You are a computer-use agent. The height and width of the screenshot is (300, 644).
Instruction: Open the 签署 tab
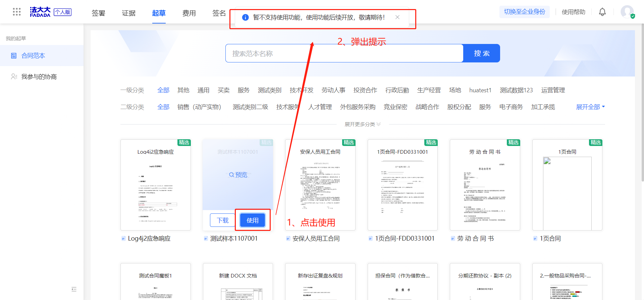pyautogui.click(x=99, y=13)
